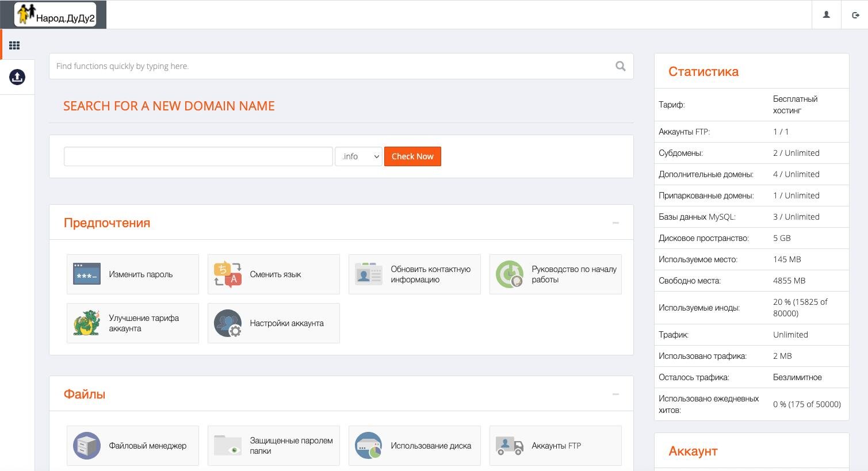Screen dimensions: 868x471
Task: Open Использование диска icon
Action: [x=369, y=446]
